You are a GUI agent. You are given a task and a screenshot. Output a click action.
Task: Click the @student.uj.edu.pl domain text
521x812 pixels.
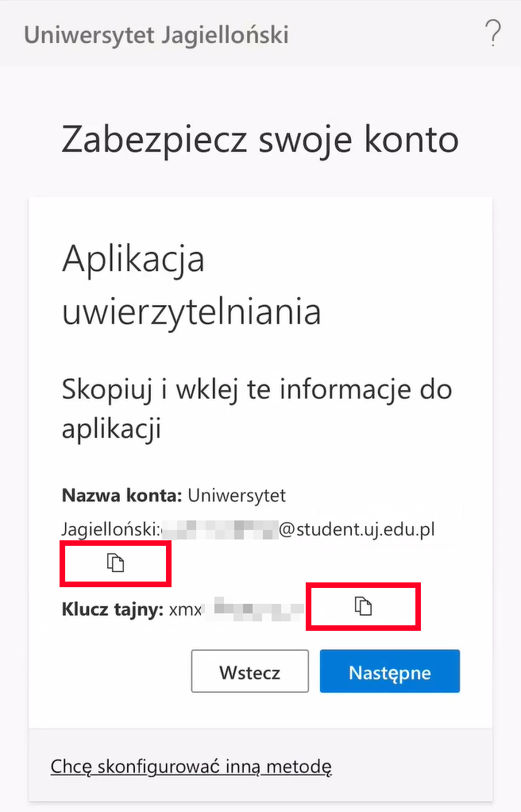[x=357, y=530]
